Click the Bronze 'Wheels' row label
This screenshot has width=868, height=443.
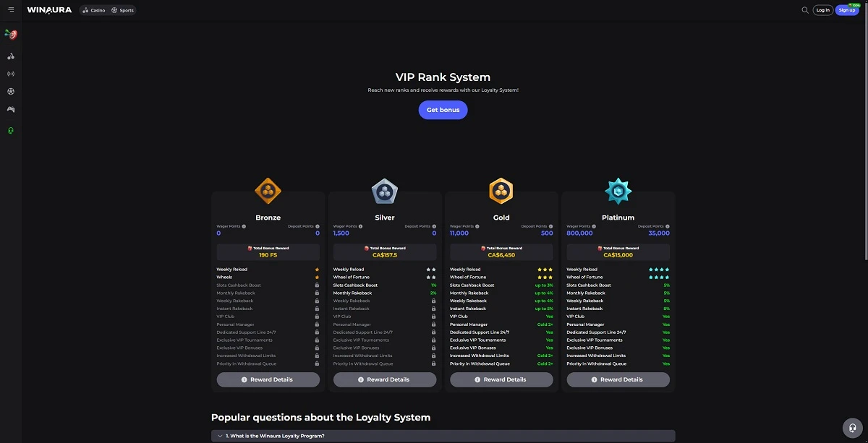pyautogui.click(x=224, y=278)
